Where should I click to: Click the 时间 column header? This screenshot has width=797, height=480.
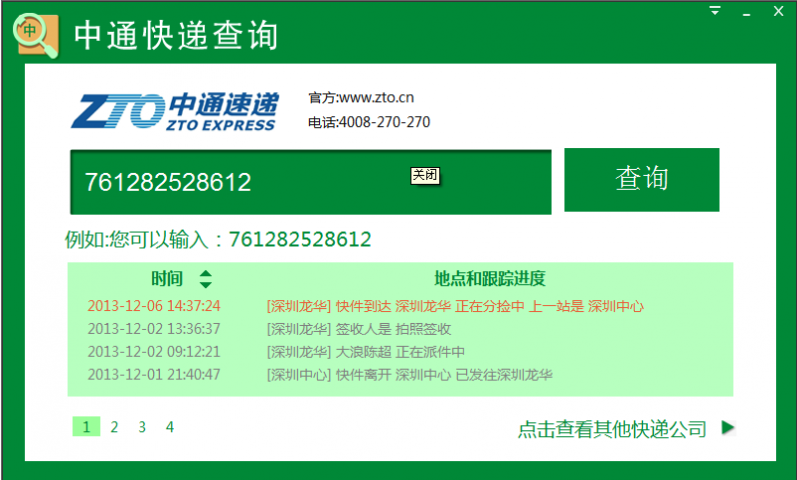click(167, 279)
